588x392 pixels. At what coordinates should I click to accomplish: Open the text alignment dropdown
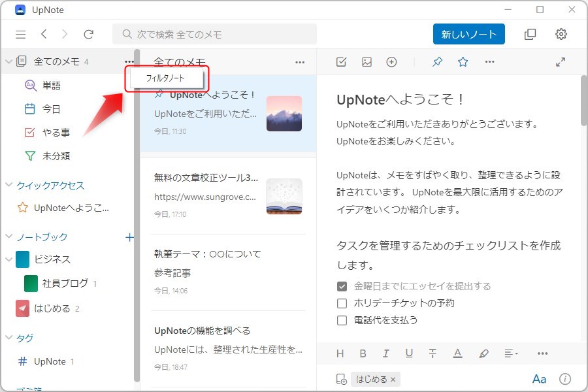511,353
